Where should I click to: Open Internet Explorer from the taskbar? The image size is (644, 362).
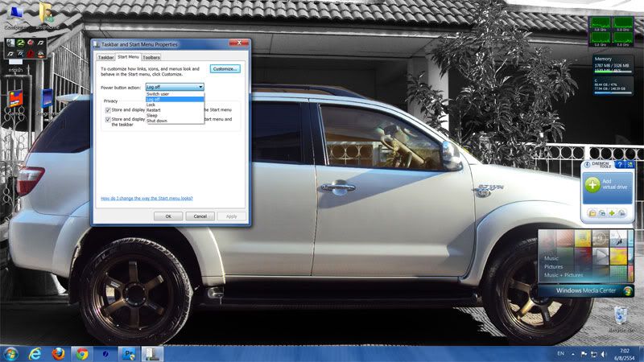pos(35,353)
